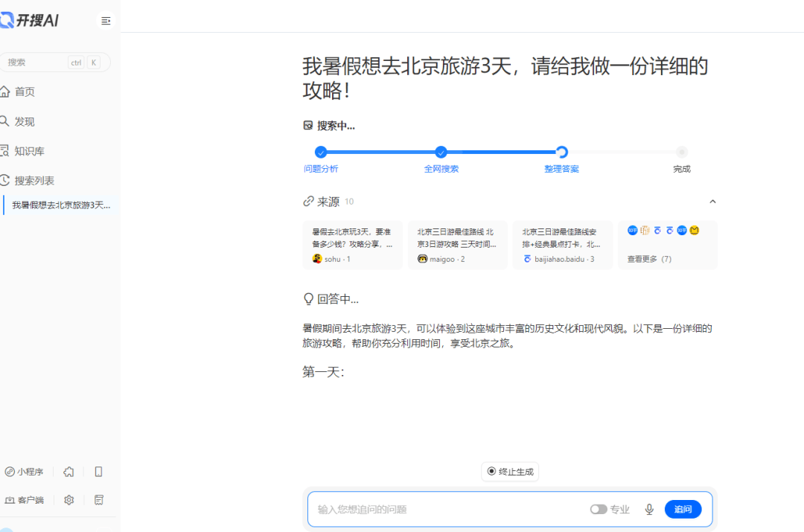This screenshot has width=804, height=532.
Task: Click the microphone voice input icon
Action: 649,510
